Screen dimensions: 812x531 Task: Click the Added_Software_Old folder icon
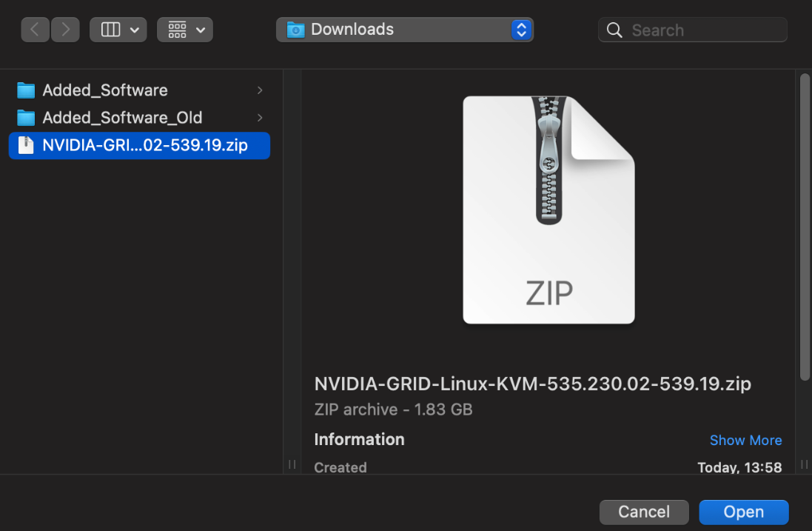click(26, 118)
